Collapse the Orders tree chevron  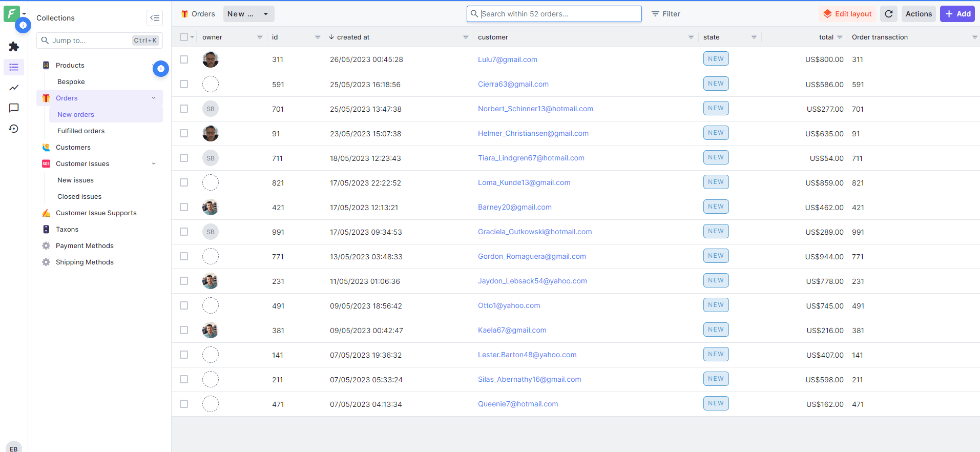tap(154, 98)
